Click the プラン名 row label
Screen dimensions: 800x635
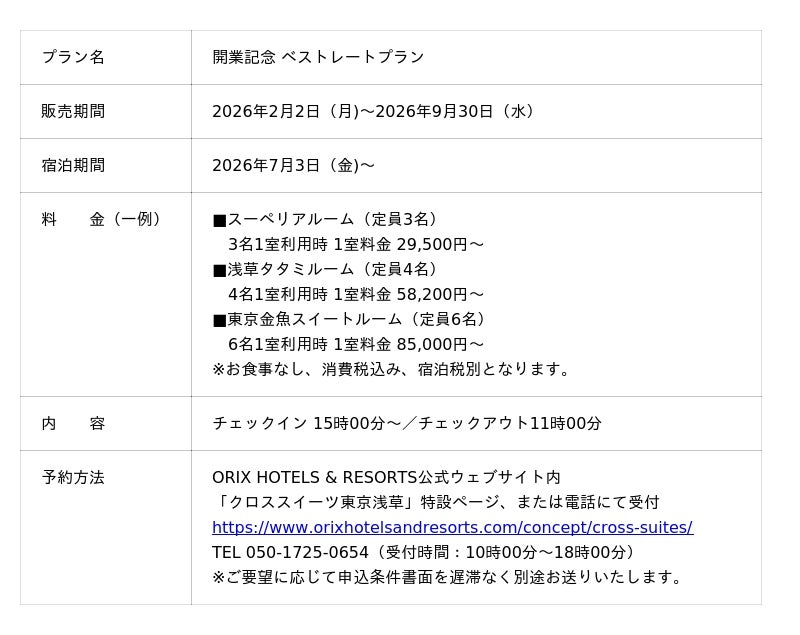point(73,57)
